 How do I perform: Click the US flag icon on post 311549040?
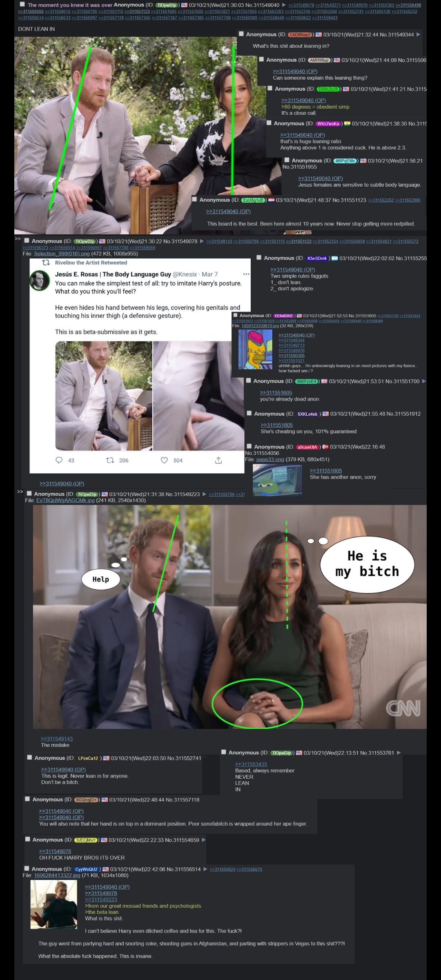[x=184, y=5]
